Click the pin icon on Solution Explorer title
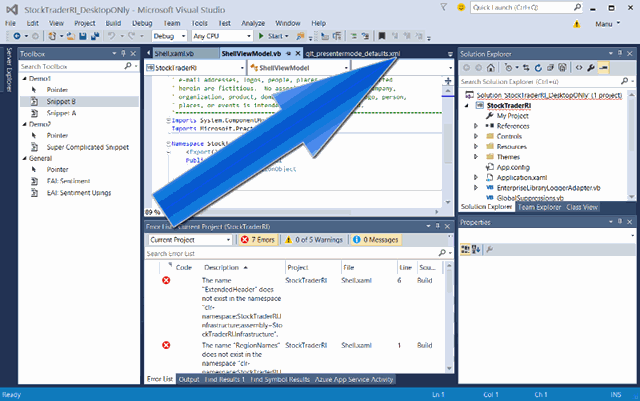 tap(620, 53)
